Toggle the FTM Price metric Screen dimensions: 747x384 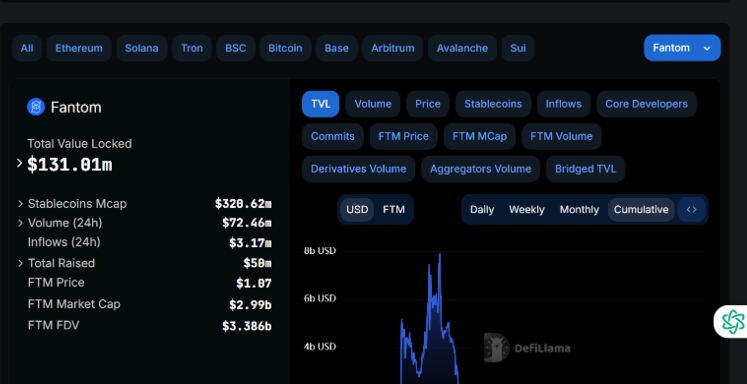[x=404, y=136]
